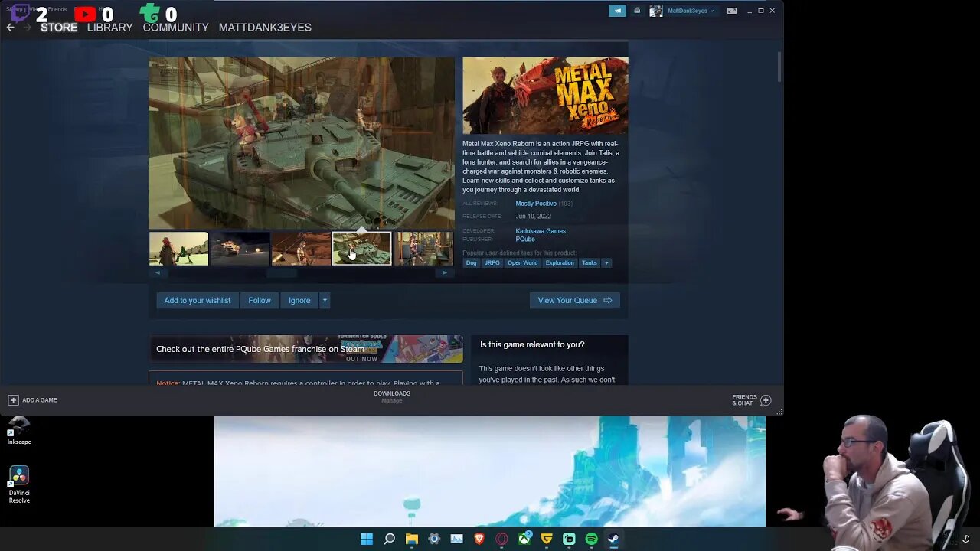Click the main tank screenshot preview
This screenshot has height=551, width=980.
(x=302, y=143)
